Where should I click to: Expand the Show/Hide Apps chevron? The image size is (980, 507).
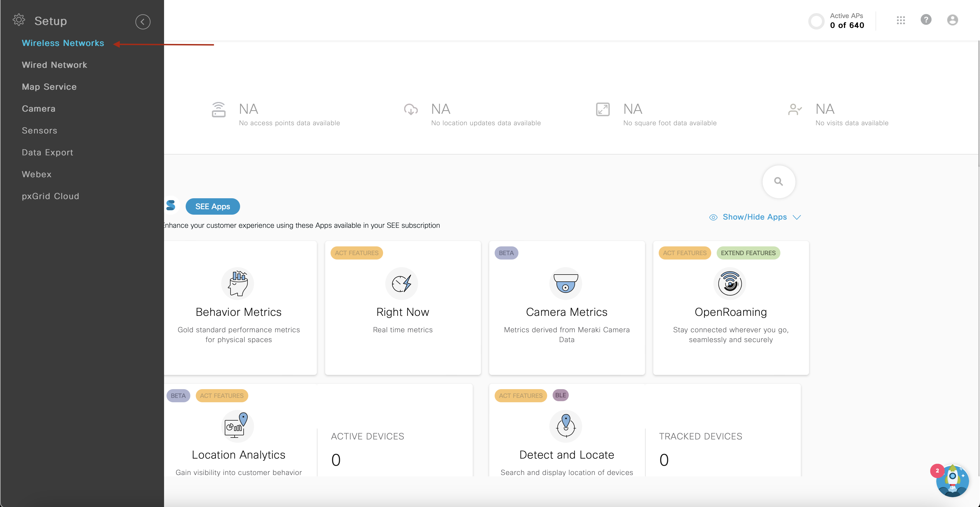click(x=797, y=217)
